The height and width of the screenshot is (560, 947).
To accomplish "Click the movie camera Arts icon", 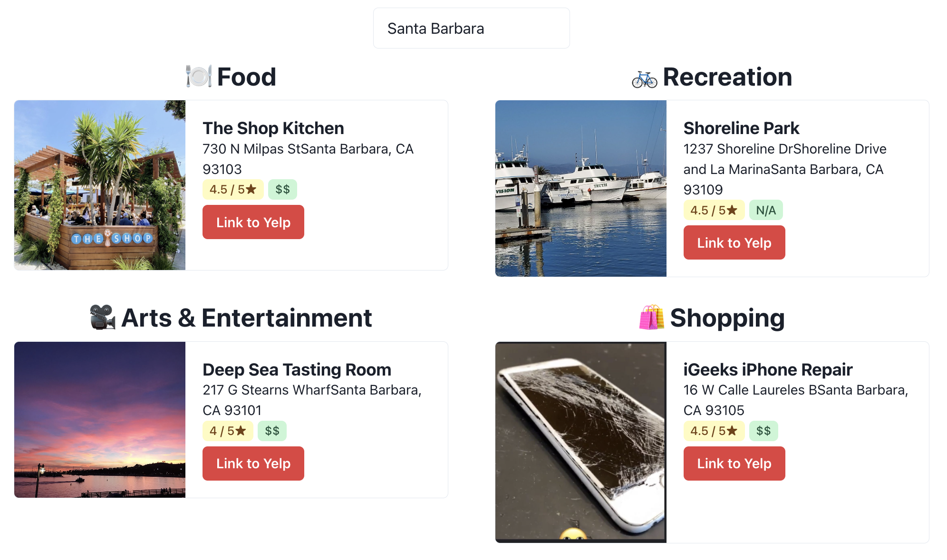I will 103,318.
